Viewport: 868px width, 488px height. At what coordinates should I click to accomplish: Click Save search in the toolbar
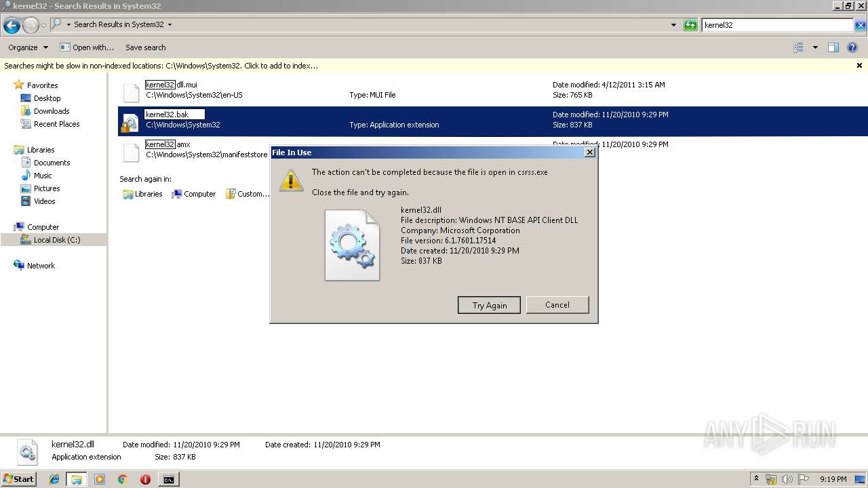[146, 47]
